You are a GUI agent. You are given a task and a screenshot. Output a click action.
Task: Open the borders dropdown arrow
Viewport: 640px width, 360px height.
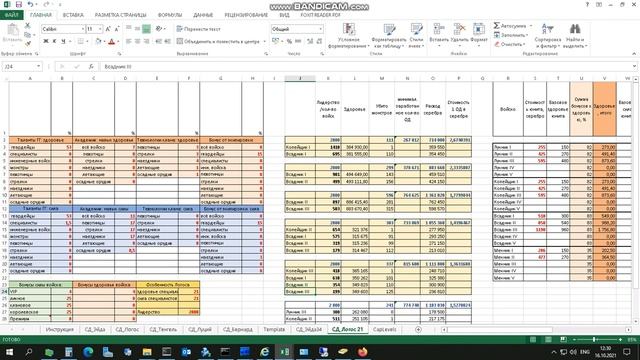(87, 41)
